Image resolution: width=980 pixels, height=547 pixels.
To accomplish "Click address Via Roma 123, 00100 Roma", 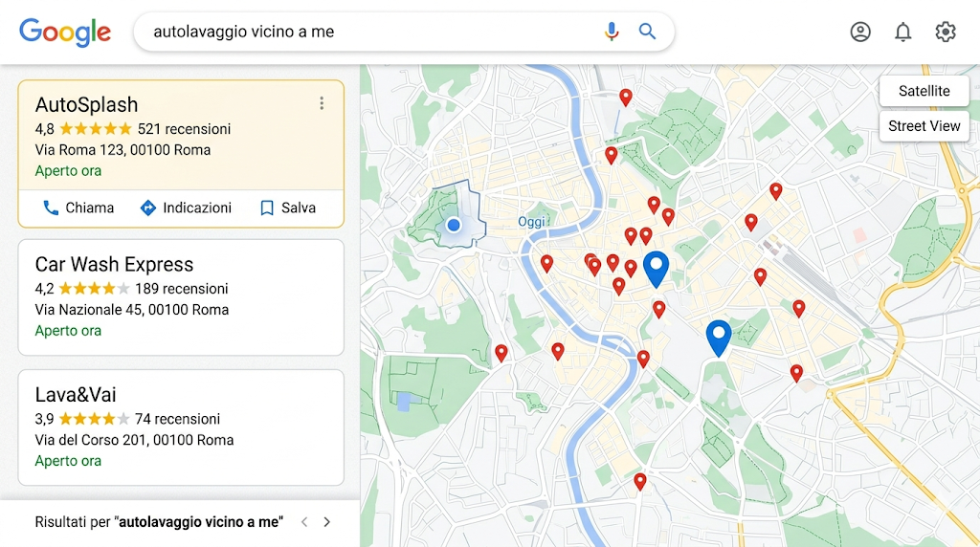I will click(122, 150).
